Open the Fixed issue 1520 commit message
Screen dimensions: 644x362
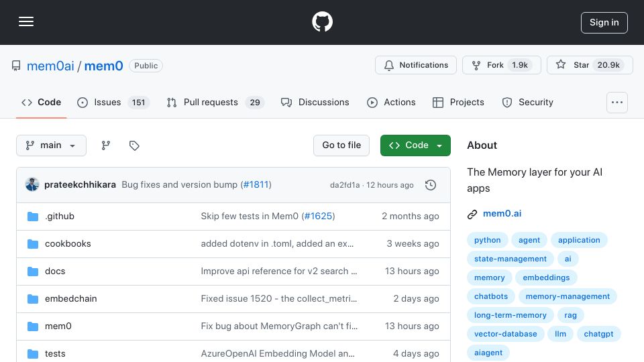click(x=279, y=299)
